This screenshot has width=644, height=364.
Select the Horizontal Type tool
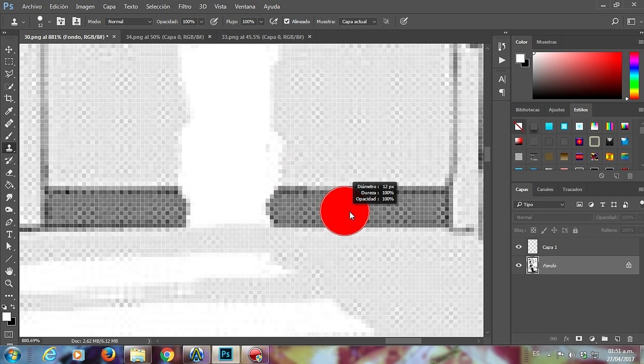point(9,235)
